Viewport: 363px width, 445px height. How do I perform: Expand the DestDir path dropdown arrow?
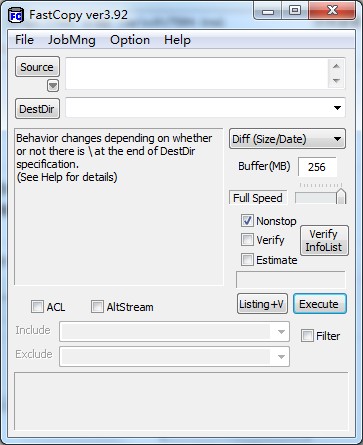337,108
